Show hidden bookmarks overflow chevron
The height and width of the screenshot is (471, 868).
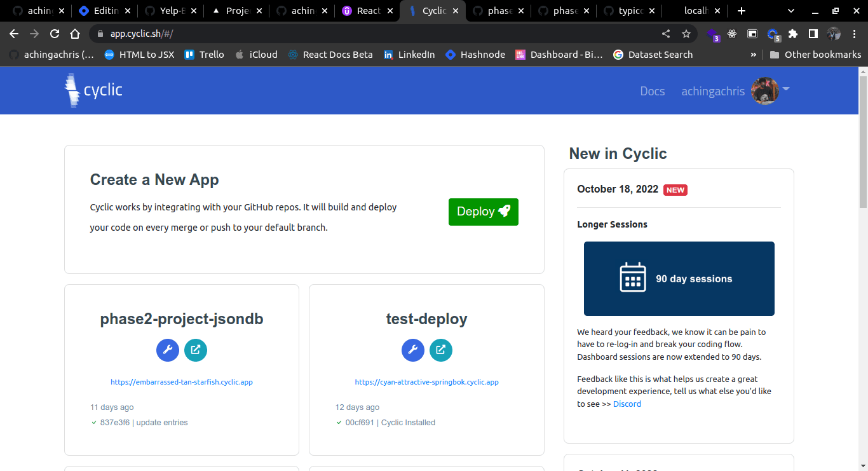coord(754,55)
